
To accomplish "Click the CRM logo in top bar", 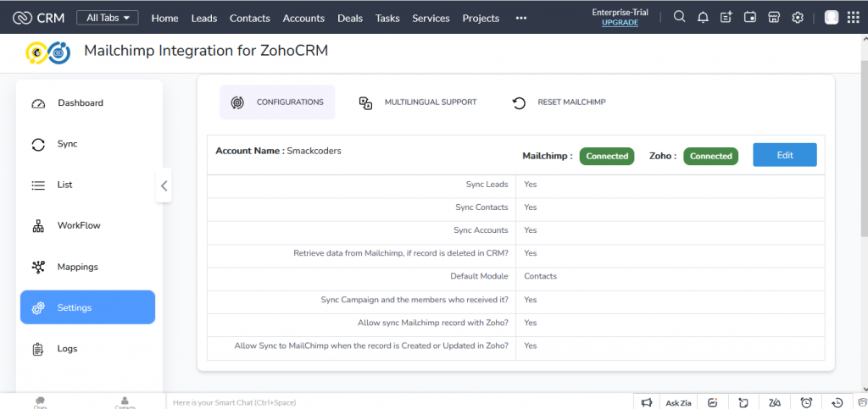I will coord(38,18).
